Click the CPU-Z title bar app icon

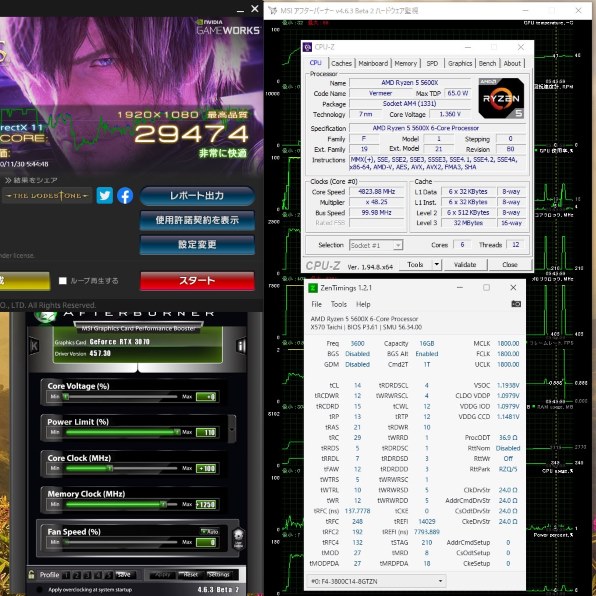307,47
